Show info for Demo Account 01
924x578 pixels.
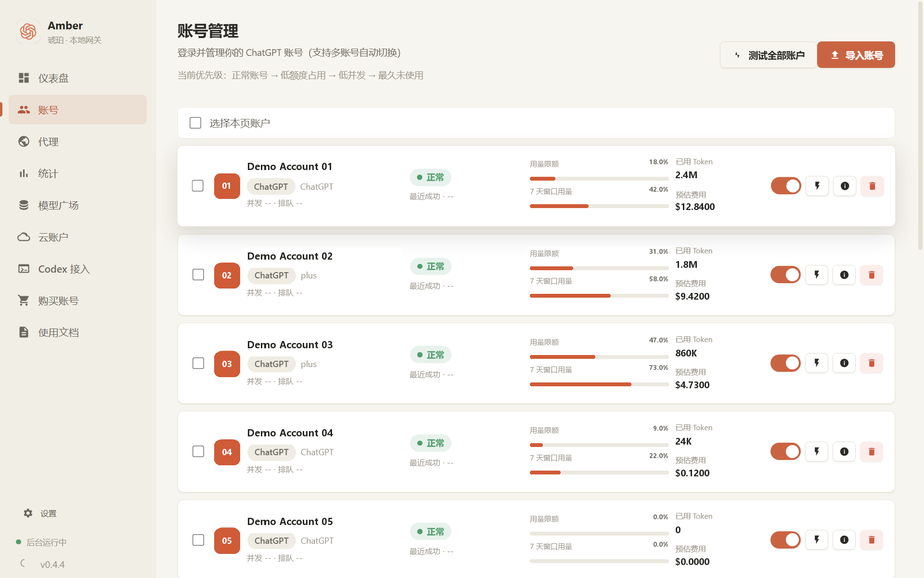pyautogui.click(x=845, y=186)
